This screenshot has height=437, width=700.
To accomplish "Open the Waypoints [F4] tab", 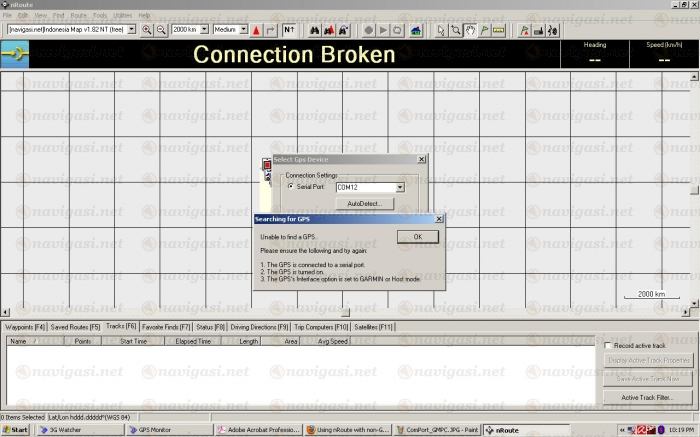I will tap(25, 327).
